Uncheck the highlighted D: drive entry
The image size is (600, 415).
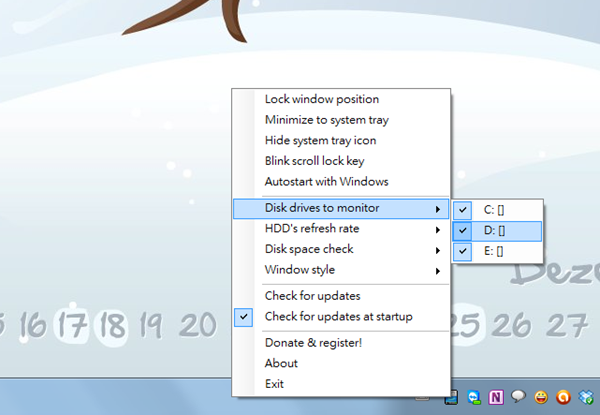point(497,231)
